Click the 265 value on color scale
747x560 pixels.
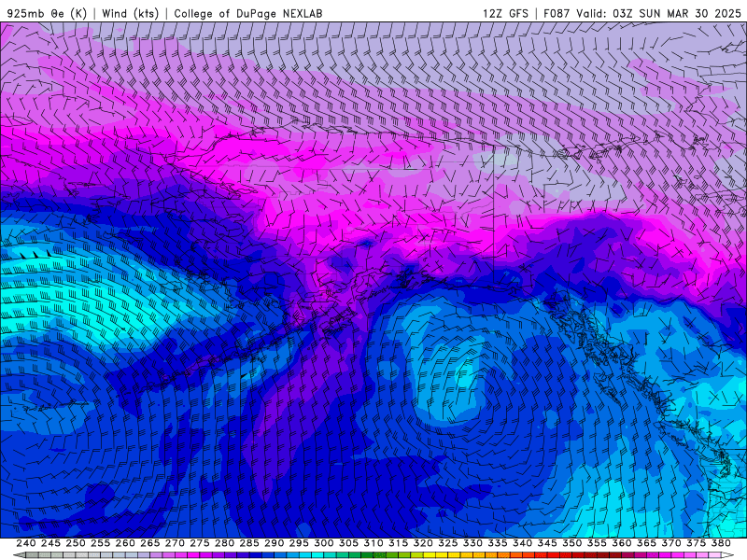click(x=150, y=543)
